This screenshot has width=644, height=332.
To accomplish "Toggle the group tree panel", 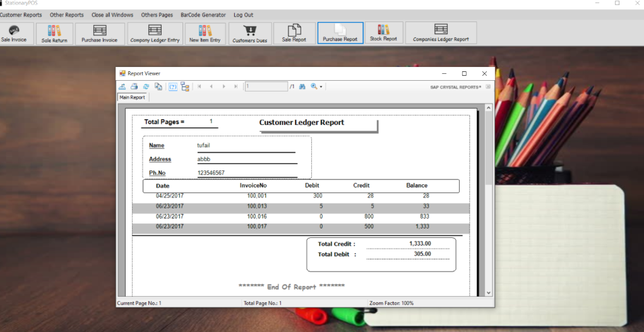I will click(185, 86).
